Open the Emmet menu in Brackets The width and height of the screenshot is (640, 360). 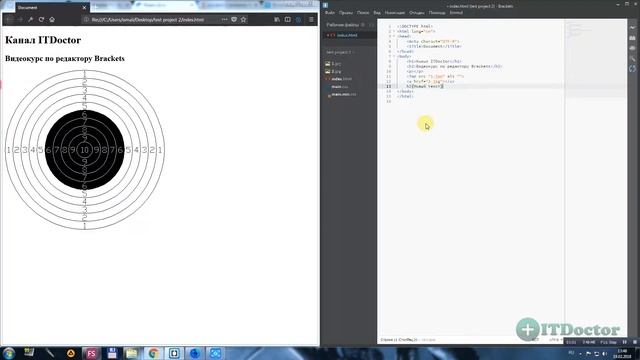(456, 13)
